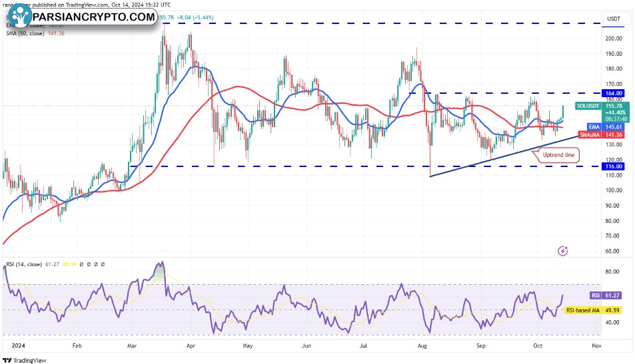Click the 90.00 price axis label

coord(612,206)
